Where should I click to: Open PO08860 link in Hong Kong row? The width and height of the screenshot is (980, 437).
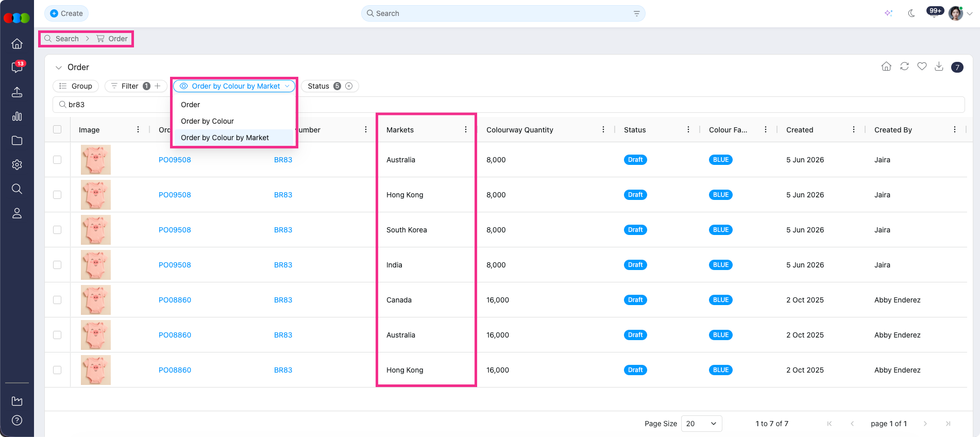[x=175, y=370]
